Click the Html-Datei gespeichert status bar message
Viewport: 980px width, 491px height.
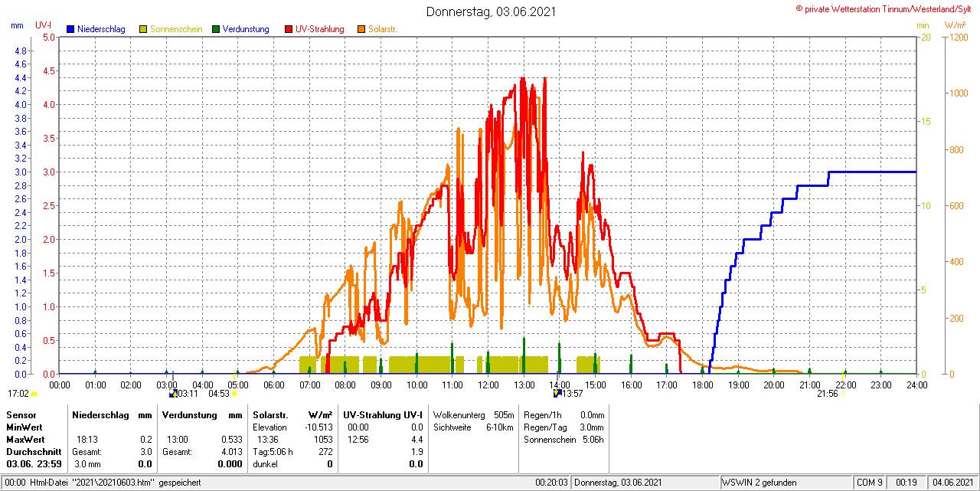tap(103, 483)
